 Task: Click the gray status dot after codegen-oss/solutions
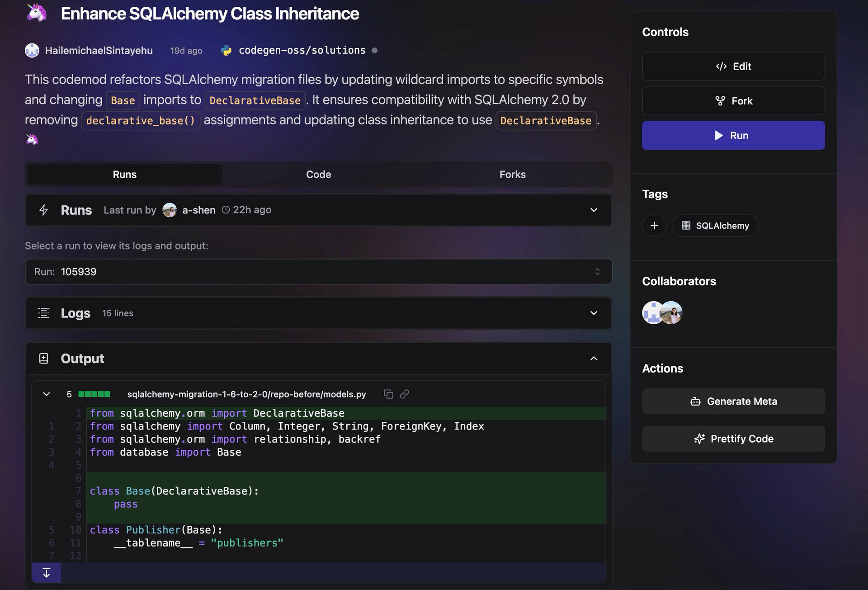[x=374, y=50]
